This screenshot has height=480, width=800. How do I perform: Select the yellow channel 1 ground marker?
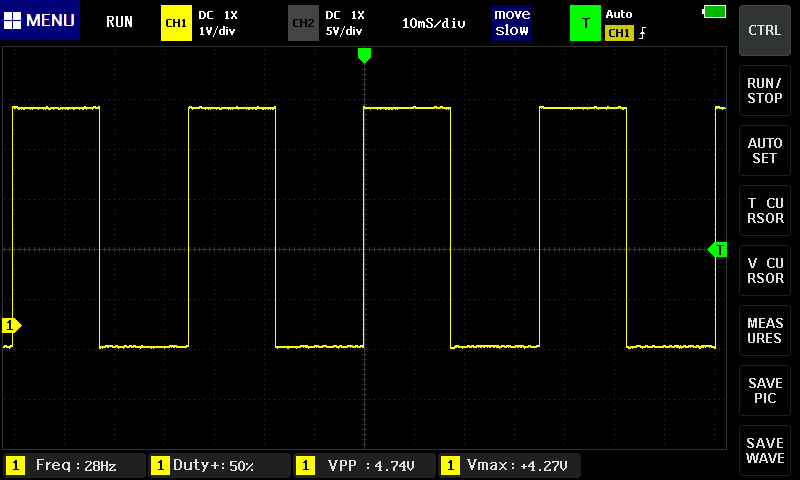(11, 325)
